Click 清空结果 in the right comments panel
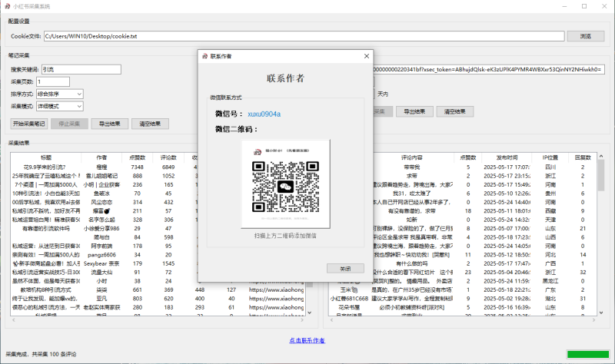The height and width of the screenshot is (364, 615). point(455,111)
